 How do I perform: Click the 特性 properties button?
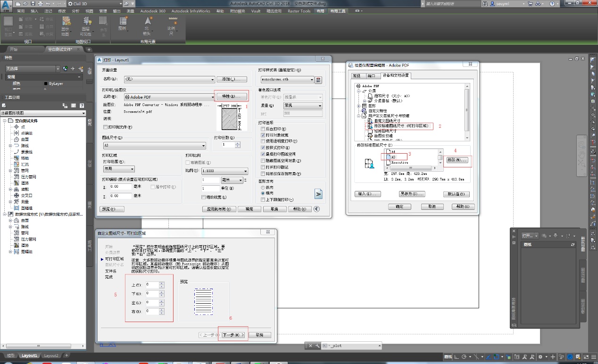pyautogui.click(x=231, y=97)
